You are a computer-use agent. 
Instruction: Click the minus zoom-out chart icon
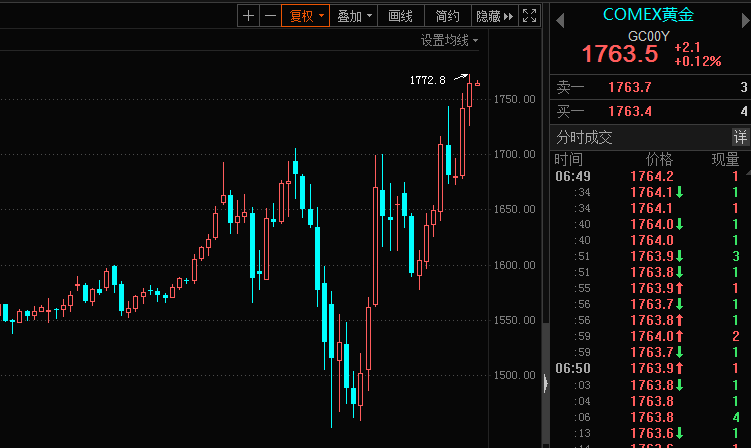click(269, 15)
